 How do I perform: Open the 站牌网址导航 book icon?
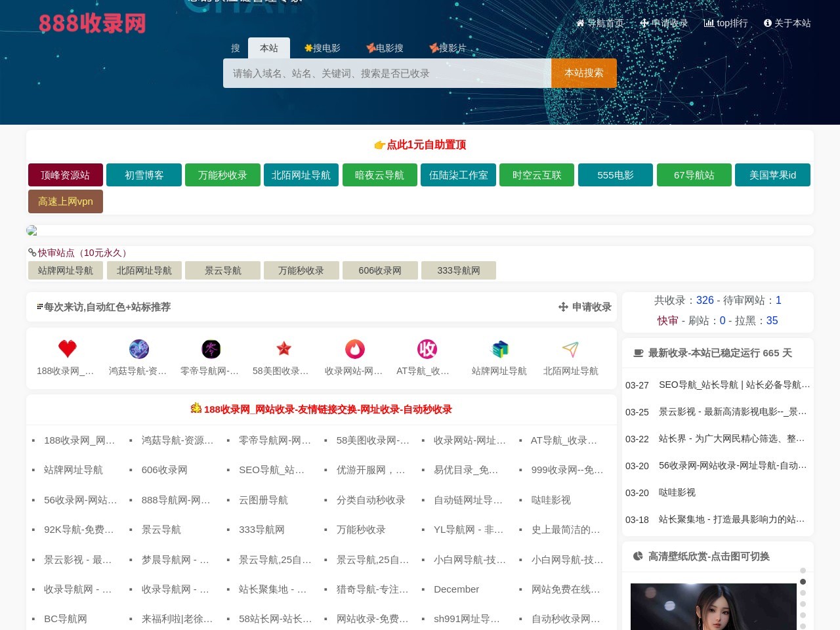coord(499,348)
